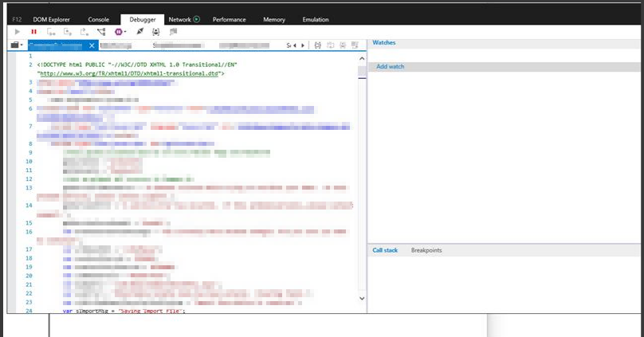Image resolution: width=644 pixels, height=337 pixels.
Task: Click the last icon on the debugger toolbar
Action: 173,32
